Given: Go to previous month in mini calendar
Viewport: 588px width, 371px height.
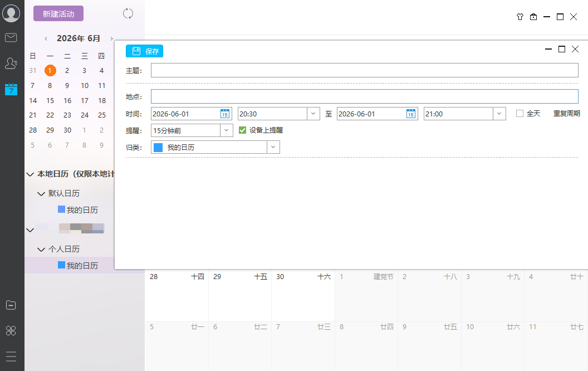Looking at the screenshot, I should (x=46, y=38).
